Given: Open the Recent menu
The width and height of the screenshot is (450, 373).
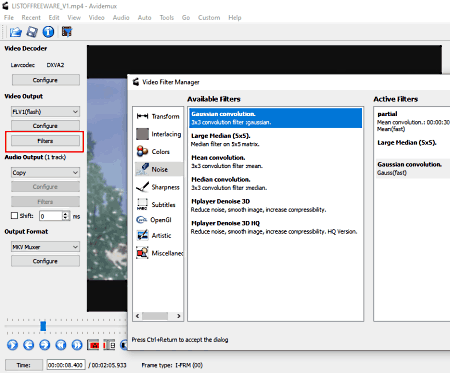Looking at the screenshot, I should click(x=31, y=18).
